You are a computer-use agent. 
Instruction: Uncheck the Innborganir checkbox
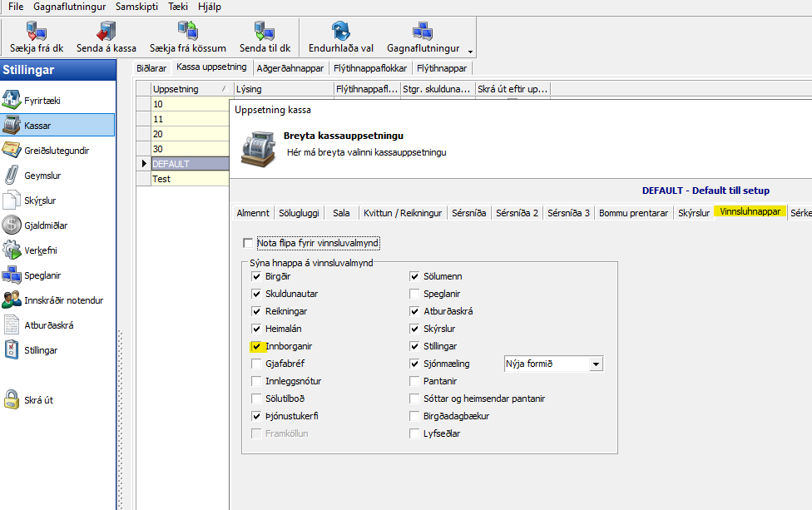click(256, 346)
